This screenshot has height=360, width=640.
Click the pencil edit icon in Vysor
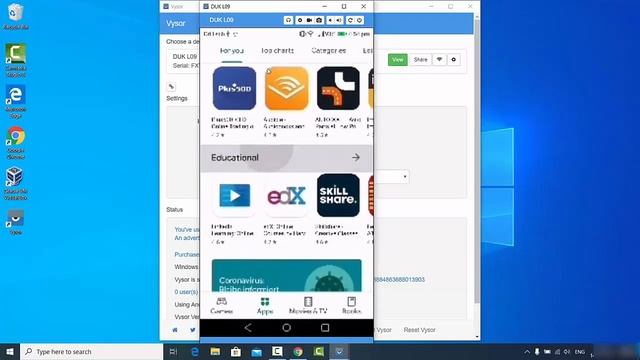[171, 87]
